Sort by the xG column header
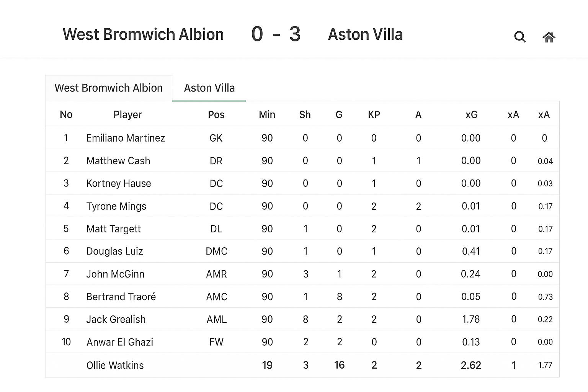Image resolution: width=588 pixels, height=392 pixels. [471, 114]
